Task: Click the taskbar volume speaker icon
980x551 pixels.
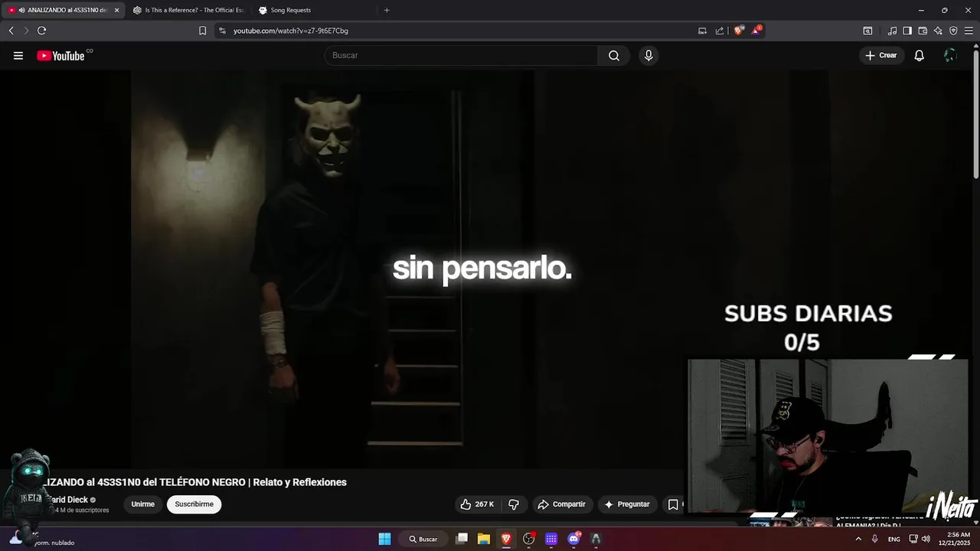Action: (926, 539)
